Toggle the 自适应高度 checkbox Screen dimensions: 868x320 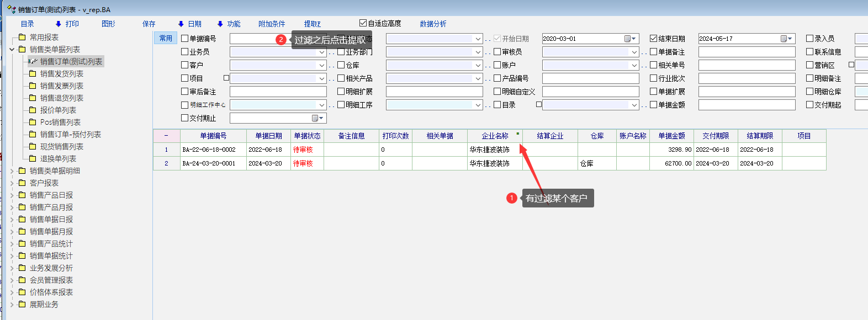363,23
